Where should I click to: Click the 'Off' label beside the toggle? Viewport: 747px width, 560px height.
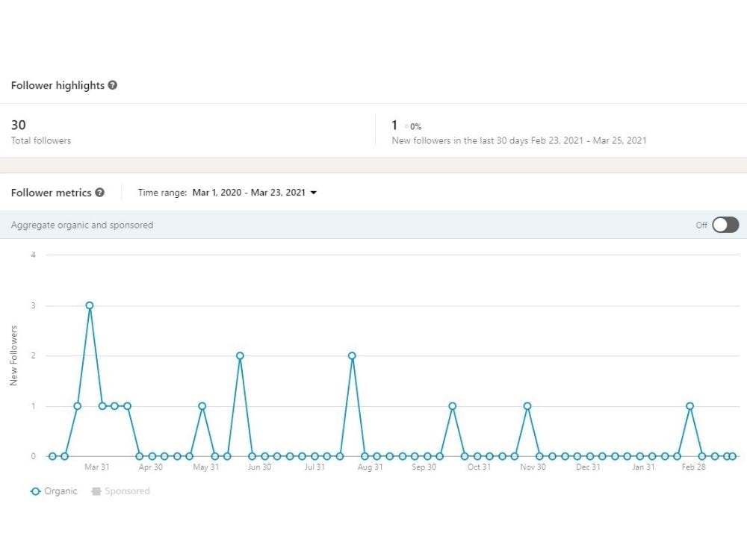tap(701, 225)
